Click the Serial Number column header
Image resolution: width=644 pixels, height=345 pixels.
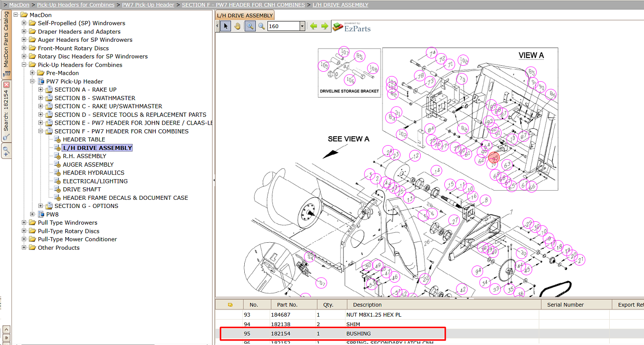pyautogui.click(x=576, y=305)
